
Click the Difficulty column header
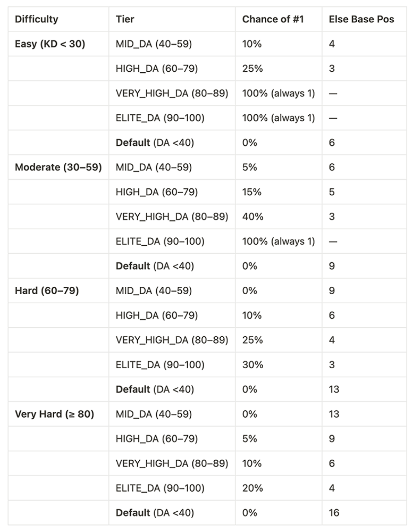point(36,19)
